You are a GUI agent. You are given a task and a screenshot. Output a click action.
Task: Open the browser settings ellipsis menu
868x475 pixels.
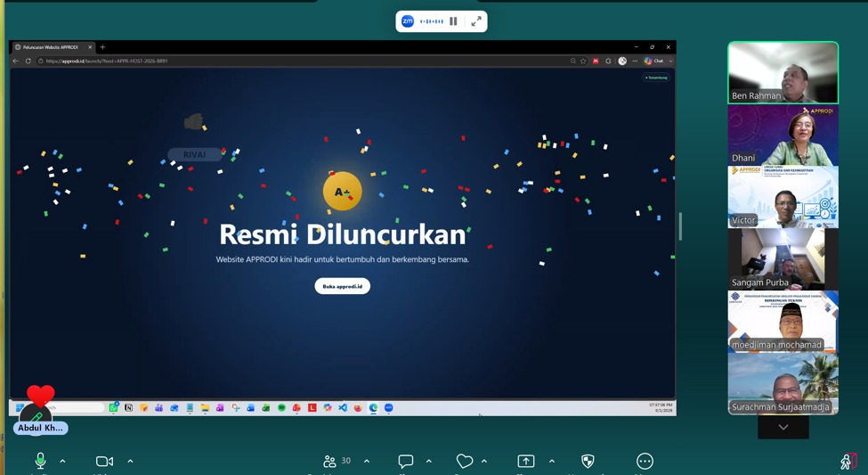point(635,61)
